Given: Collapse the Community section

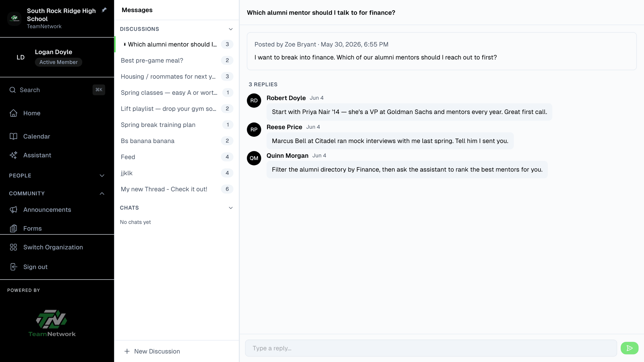Looking at the screenshot, I should [x=57, y=193].
